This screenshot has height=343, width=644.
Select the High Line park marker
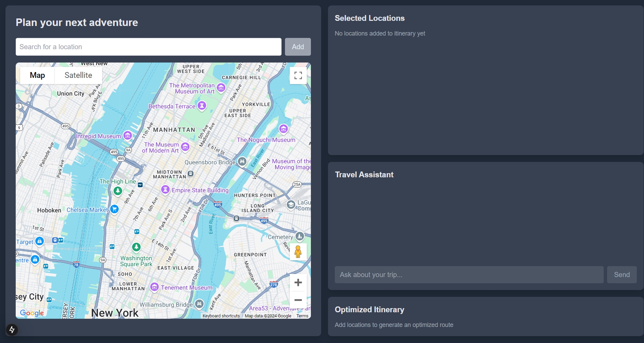(118, 191)
